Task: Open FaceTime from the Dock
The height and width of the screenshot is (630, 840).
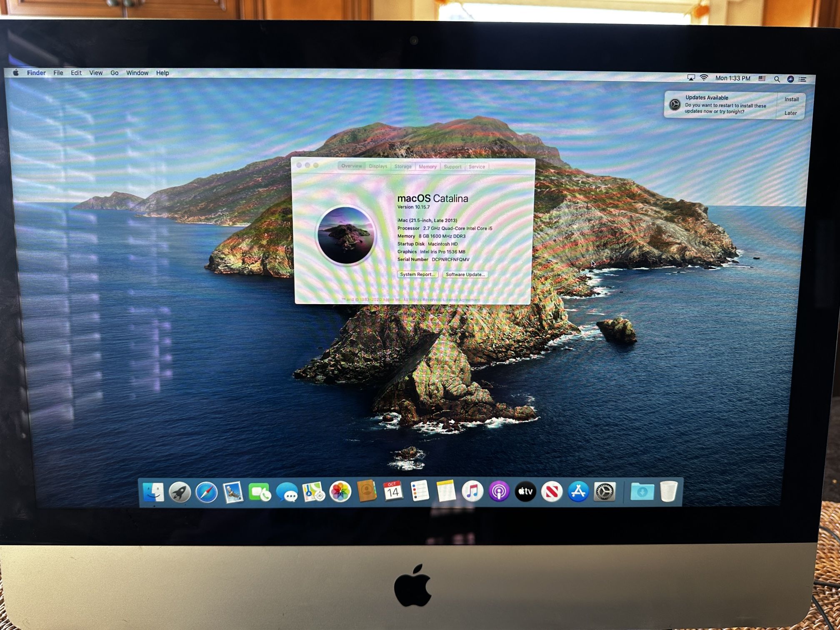Action: pyautogui.click(x=260, y=492)
